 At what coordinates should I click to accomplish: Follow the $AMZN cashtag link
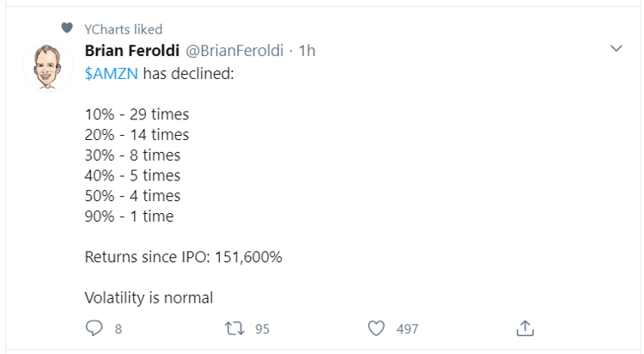(x=112, y=74)
